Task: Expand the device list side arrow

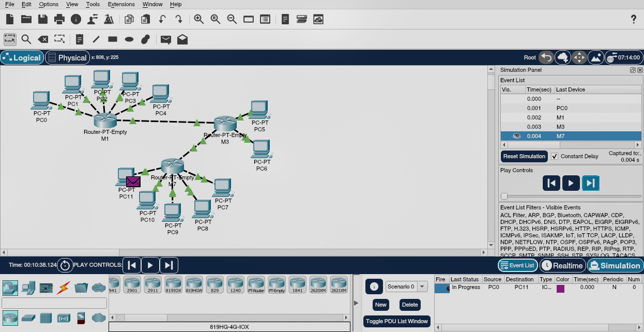Action: tap(356, 303)
